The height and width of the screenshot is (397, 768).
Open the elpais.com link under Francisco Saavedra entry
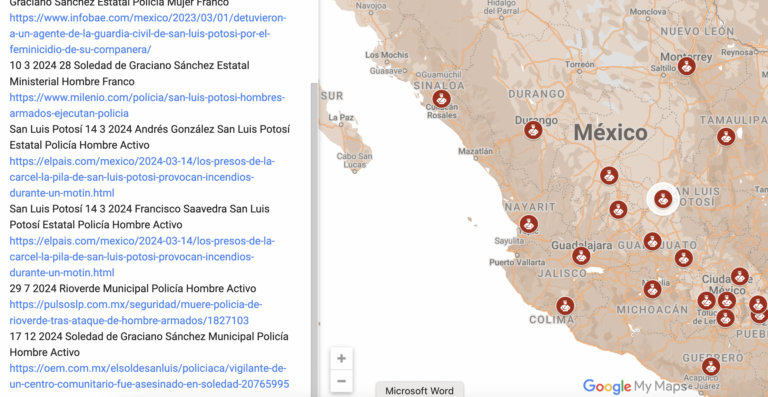pos(142,257)
